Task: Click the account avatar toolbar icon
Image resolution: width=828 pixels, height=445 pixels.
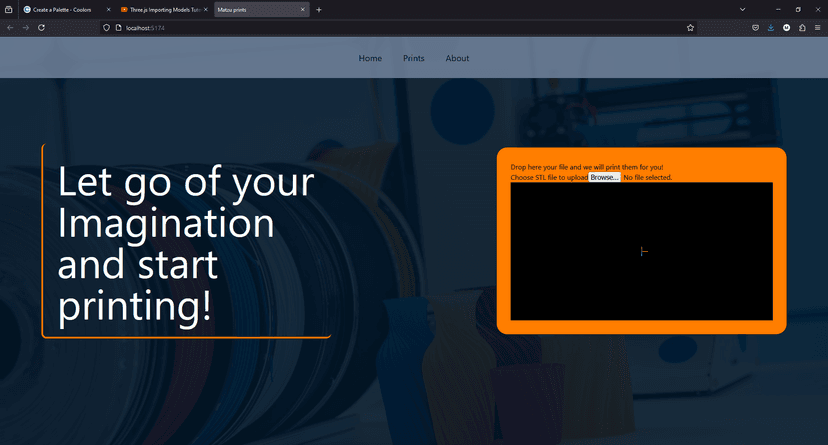Action: click(x=787, y=28)
